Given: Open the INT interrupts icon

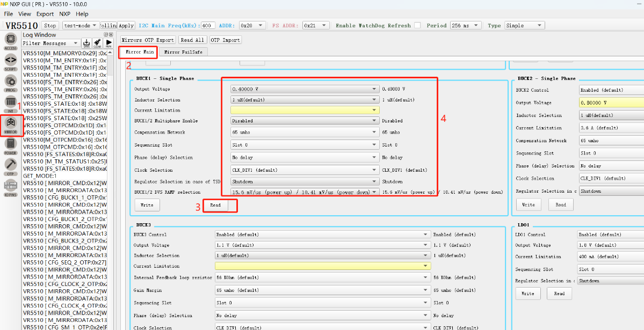Looking at the screenshot, I should point(10,102).
